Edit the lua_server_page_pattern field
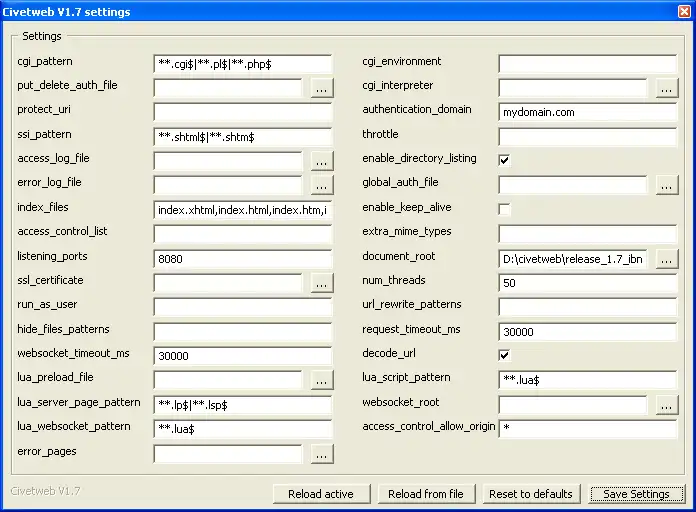This screenshot has height=512, width=696. [x=243, y=405]
